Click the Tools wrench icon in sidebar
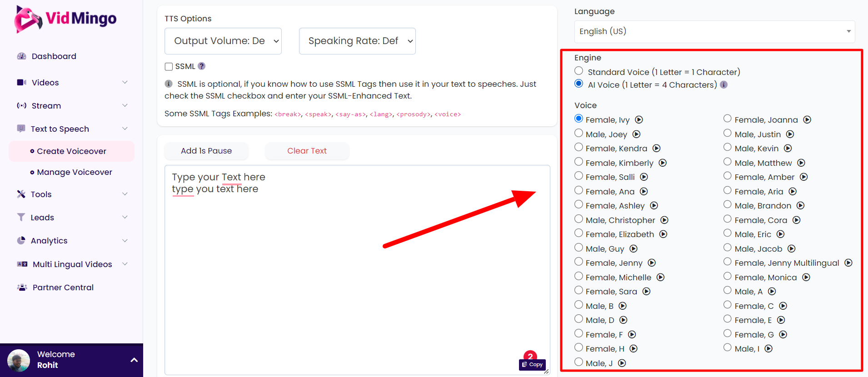Viewport: 868px width, 377px height. coord(21,194)
